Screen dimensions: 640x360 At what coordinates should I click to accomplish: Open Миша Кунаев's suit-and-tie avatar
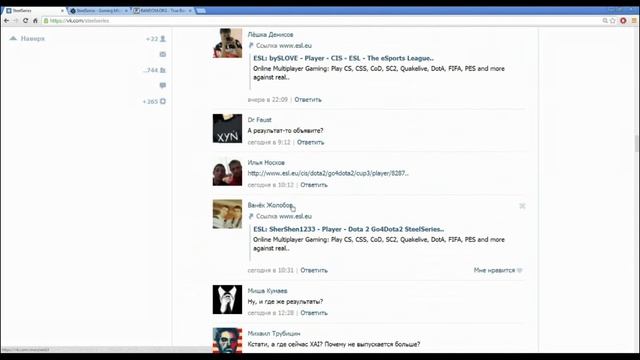point(227,300)
